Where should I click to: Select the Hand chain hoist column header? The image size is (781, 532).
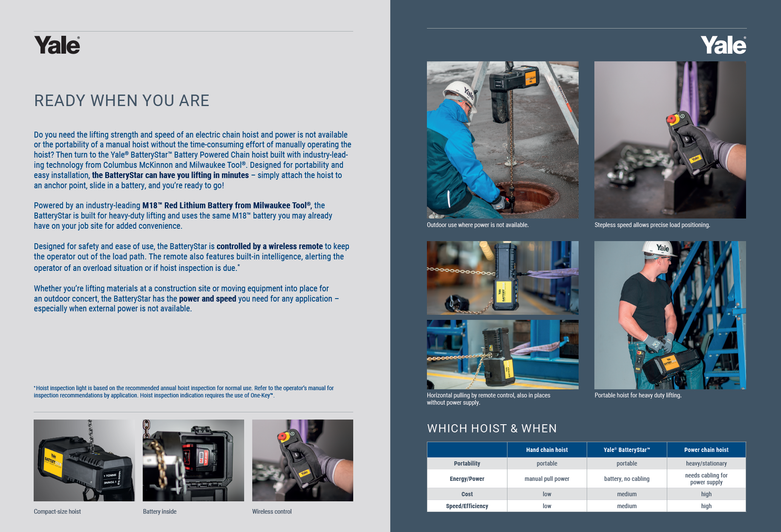[x=547, y=450]
